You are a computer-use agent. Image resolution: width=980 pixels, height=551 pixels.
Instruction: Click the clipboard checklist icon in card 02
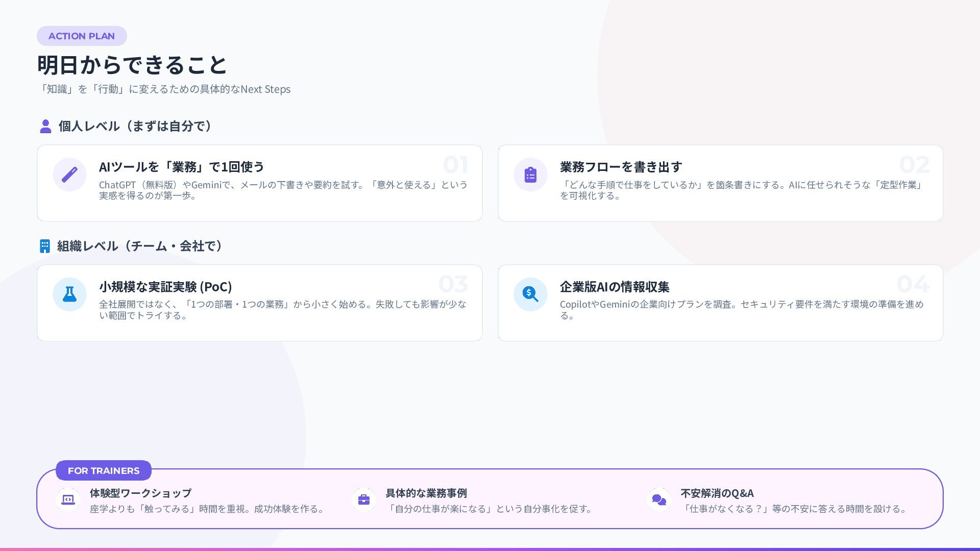pyautogui.click(x=530, y=174)
